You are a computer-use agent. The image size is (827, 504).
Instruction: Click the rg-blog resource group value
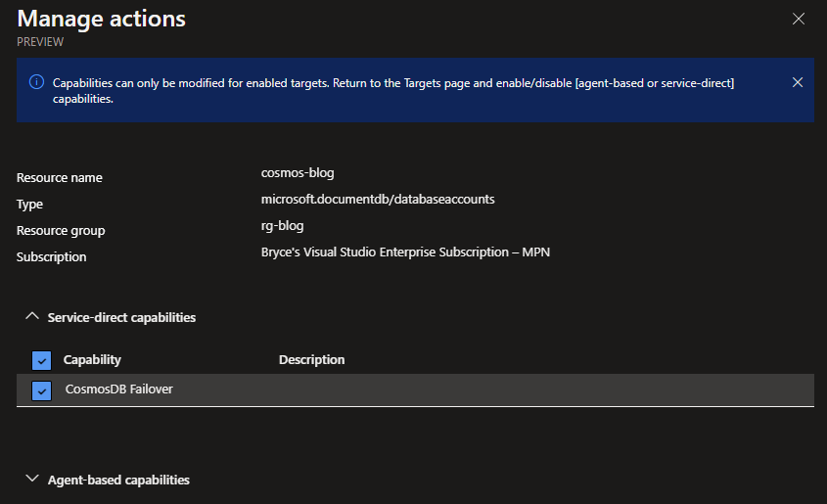click(x=275, y=225)
